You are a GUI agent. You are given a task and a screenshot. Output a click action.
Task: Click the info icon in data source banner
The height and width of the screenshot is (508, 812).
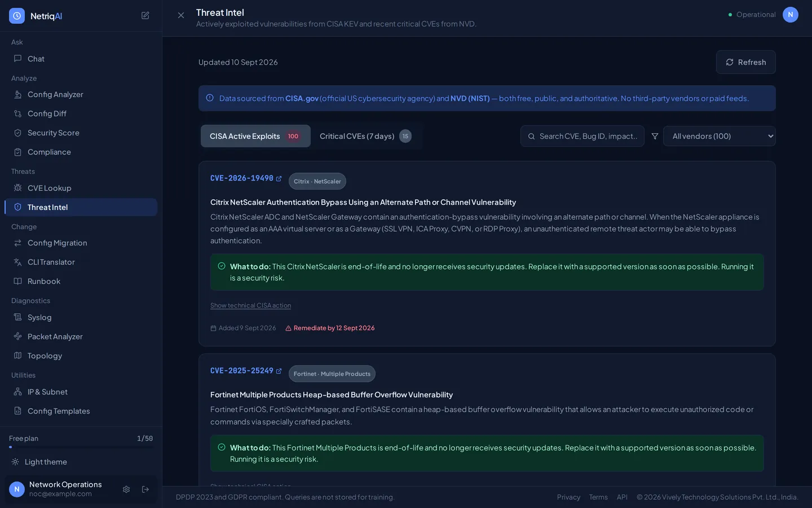click(210, 98)
